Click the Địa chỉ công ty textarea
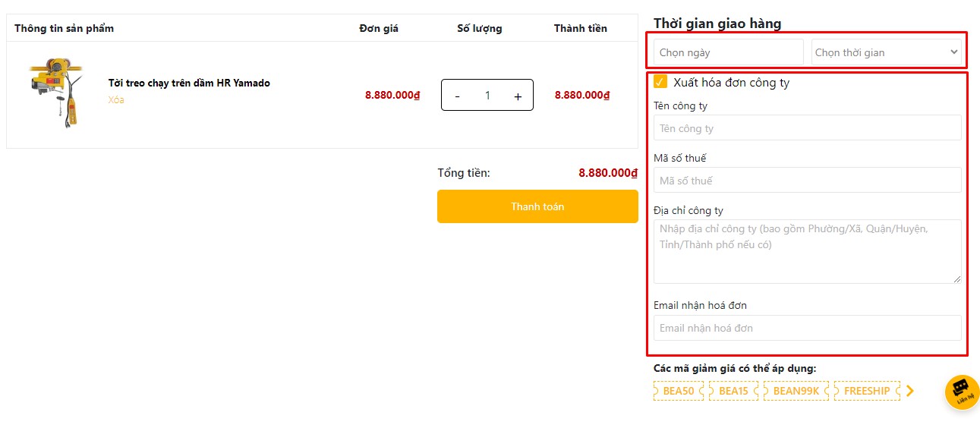The image size is (980, 428). [807, 251]
